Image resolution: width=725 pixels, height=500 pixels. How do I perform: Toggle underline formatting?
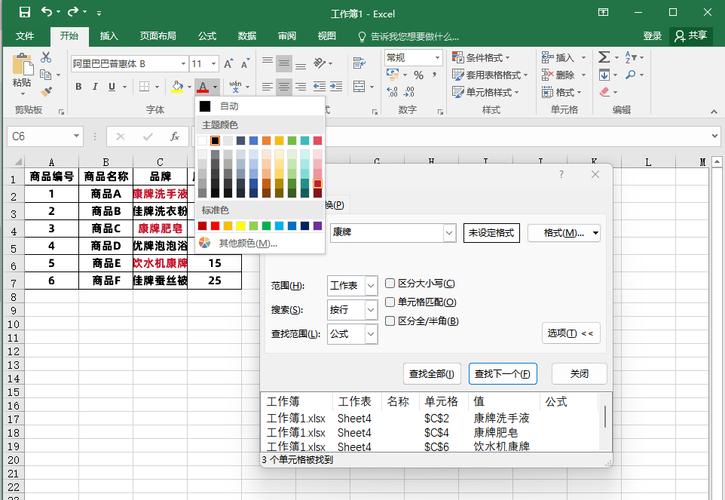111,86
